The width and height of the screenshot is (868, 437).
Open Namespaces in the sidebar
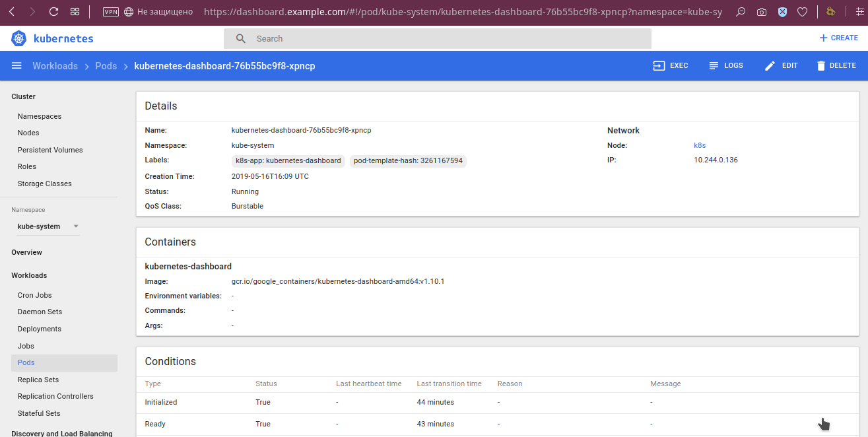[x=40, y=116]
